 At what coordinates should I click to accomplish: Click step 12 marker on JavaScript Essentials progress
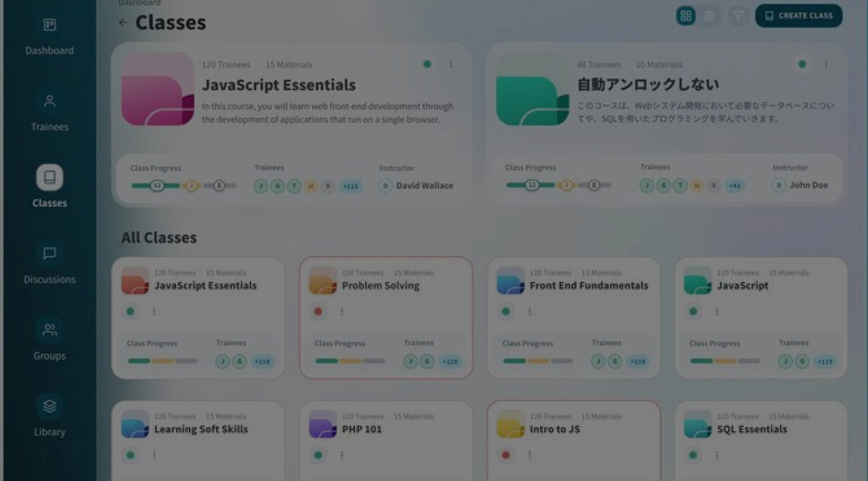coord(157,186)
